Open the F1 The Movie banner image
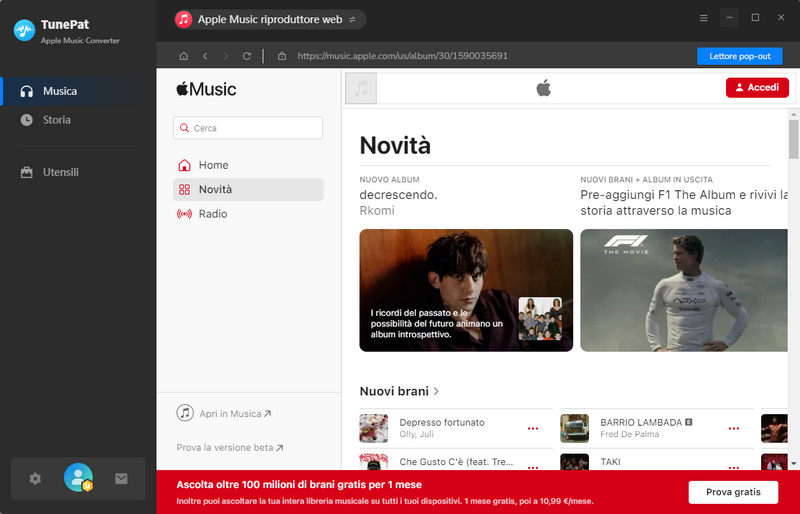This screenshot has height=514, width=800. click(684, 290)
